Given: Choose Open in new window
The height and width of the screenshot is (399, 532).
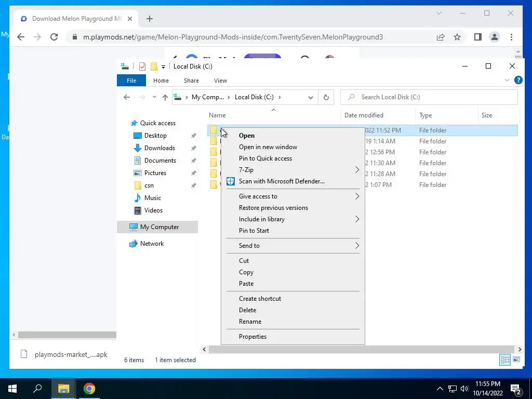Looking at the screenshot, I should coord(268,147).
